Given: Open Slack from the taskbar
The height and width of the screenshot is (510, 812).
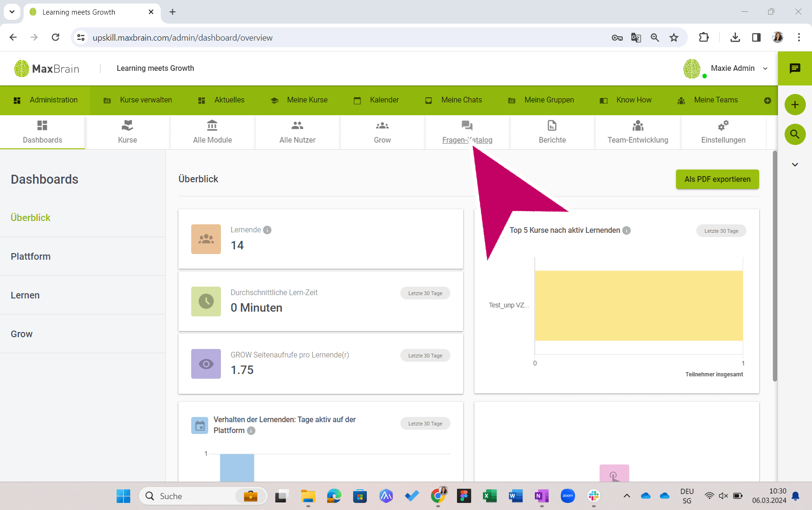Looking at the screenshot, I should coord(593,496).
